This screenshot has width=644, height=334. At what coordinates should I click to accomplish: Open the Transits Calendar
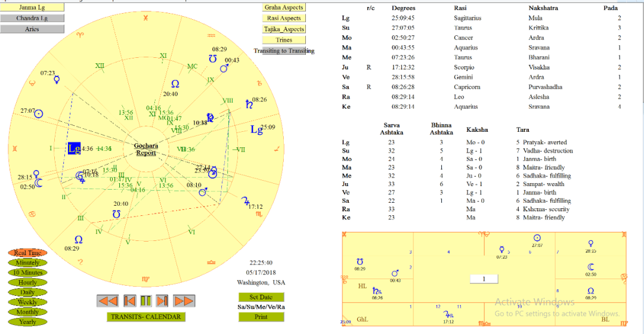click(145, 317)
